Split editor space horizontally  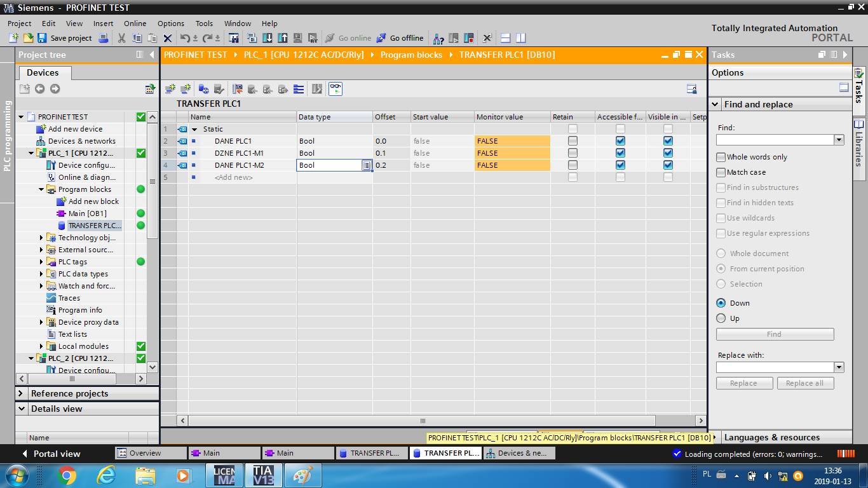[506, 38]
